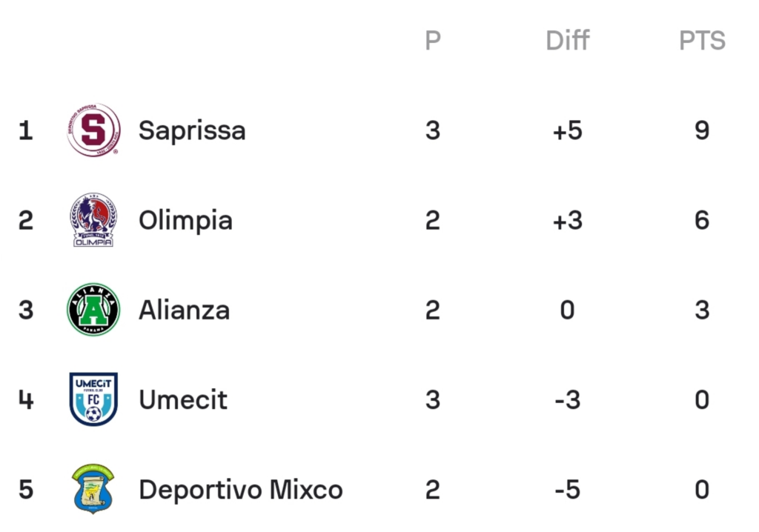The image size is (759, 532).
Task: Click Umecit's -3 goal difference
Action: (x=567, y=400)
